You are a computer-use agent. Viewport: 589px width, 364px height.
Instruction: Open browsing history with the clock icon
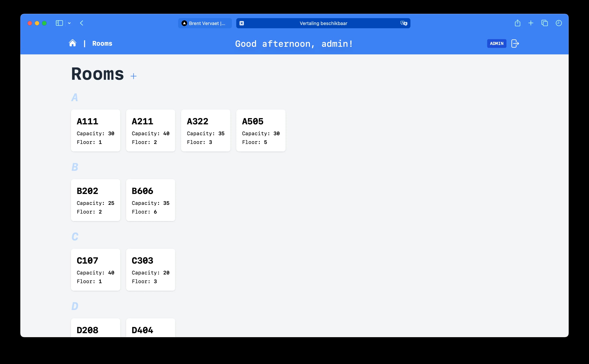click(x=559, y=23)
